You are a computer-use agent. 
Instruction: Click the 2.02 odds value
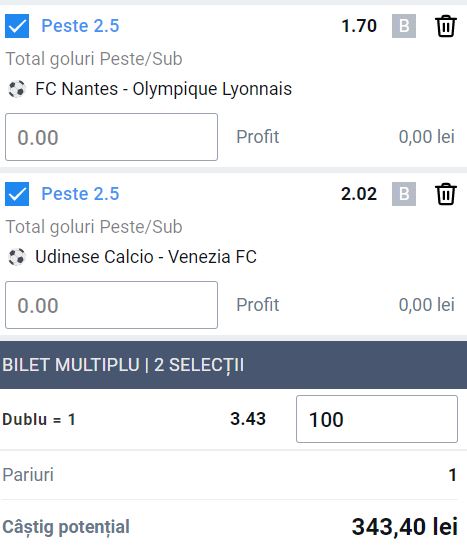pyautogui.click(x=359, y=194)
